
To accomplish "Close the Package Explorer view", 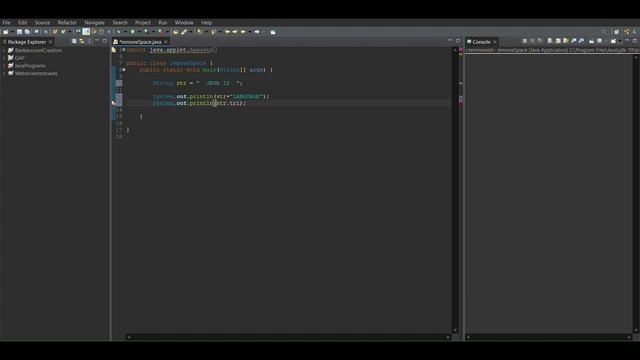I will point(51,42).
